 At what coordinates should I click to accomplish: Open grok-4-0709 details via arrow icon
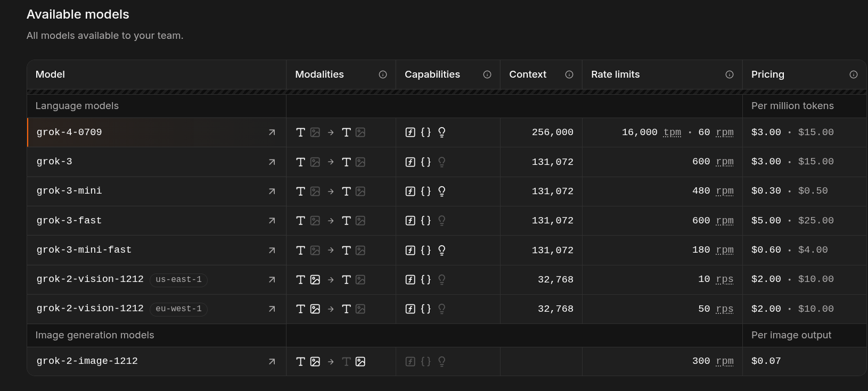(272, 132)
